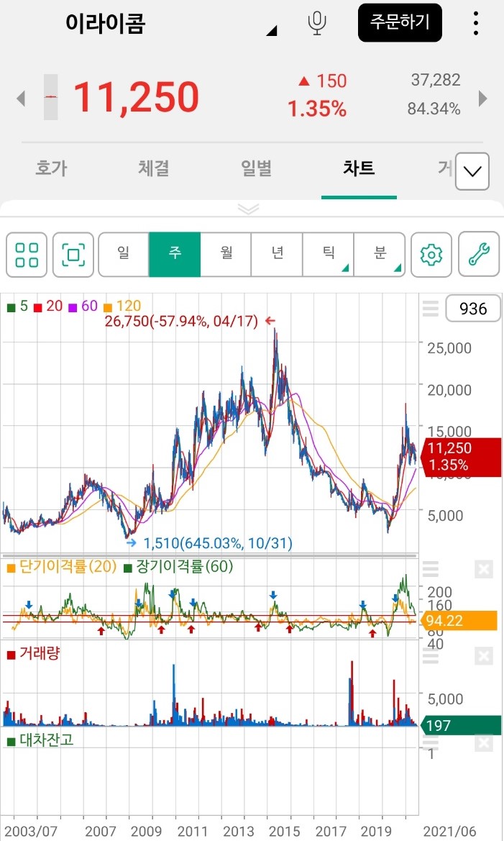Screen dimensions: 504x841
Task: Switch to the 호가 tab
Action: [51, 168]
